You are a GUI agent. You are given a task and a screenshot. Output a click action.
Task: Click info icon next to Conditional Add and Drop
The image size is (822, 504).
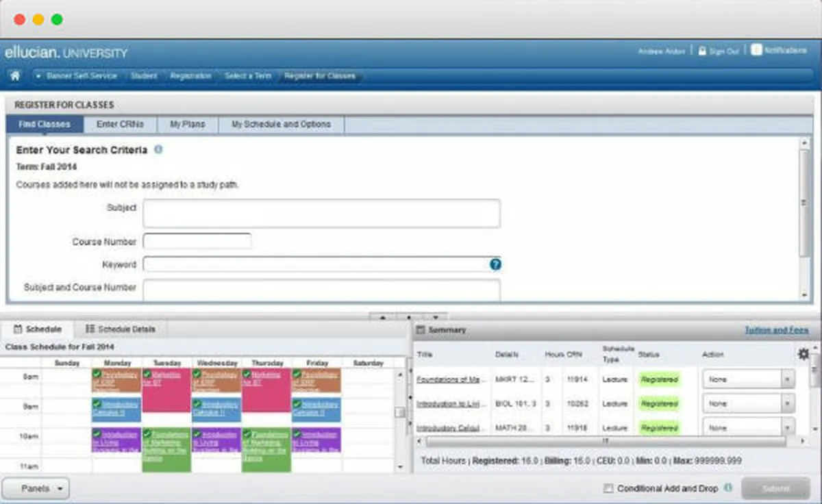727,488
